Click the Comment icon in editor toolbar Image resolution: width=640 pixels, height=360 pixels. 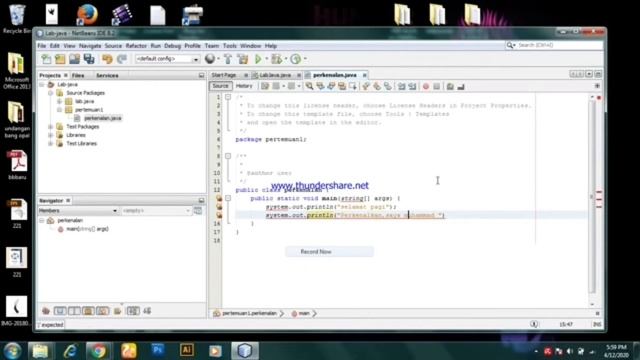tap(450, 86)
